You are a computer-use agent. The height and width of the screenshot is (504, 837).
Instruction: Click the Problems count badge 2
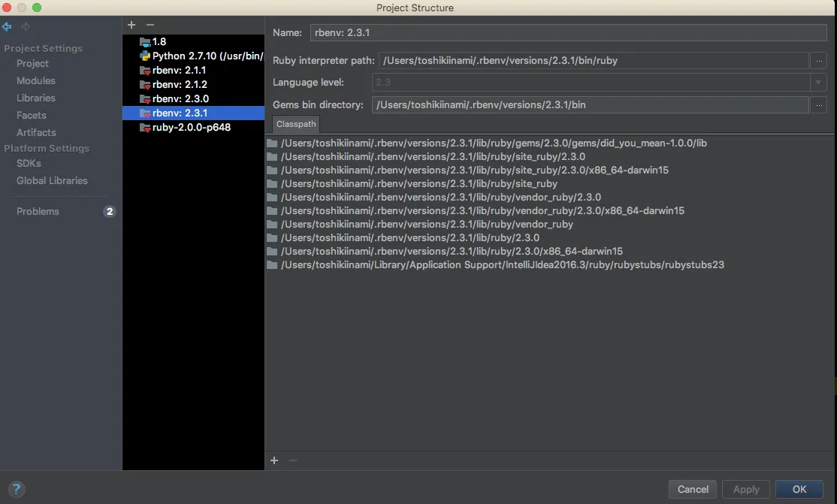coord(110,211)
